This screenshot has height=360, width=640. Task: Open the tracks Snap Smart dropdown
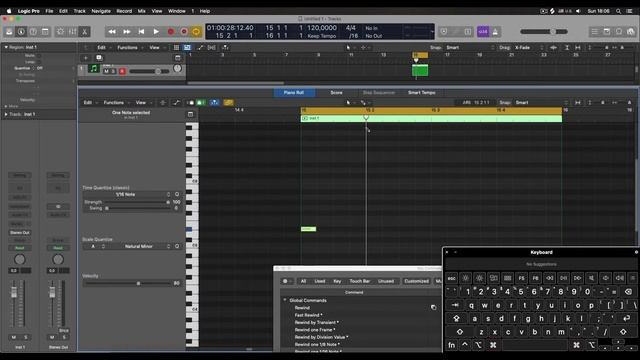tap(469, 47)
